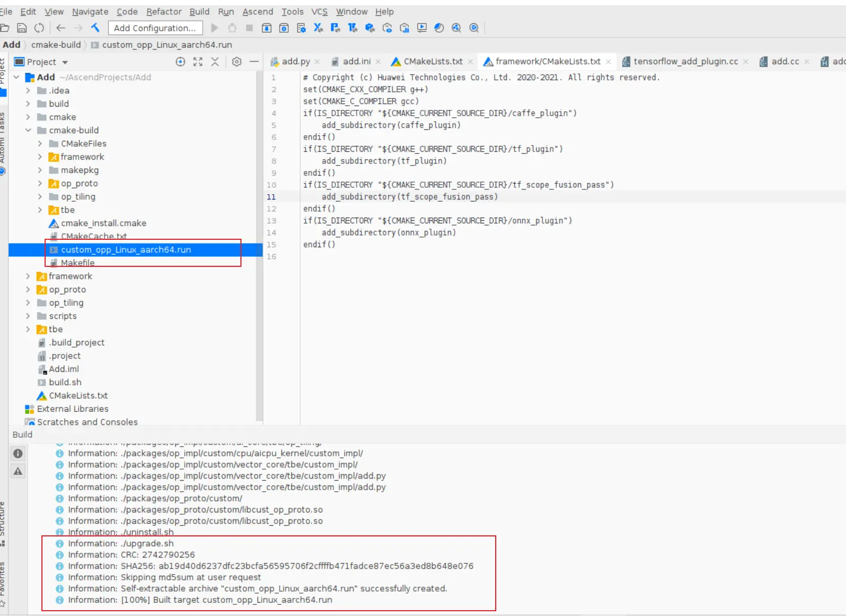Expand op_tiling folder under cmake-build
846x616 pixels.
coord(40,197)
